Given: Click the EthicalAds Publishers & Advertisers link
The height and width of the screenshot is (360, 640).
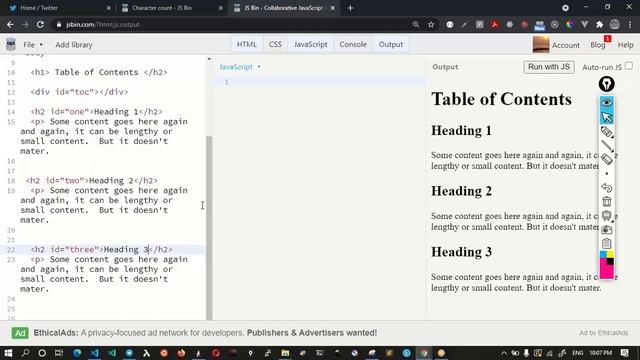Looking at the screenshot, I should coord(312,333).
